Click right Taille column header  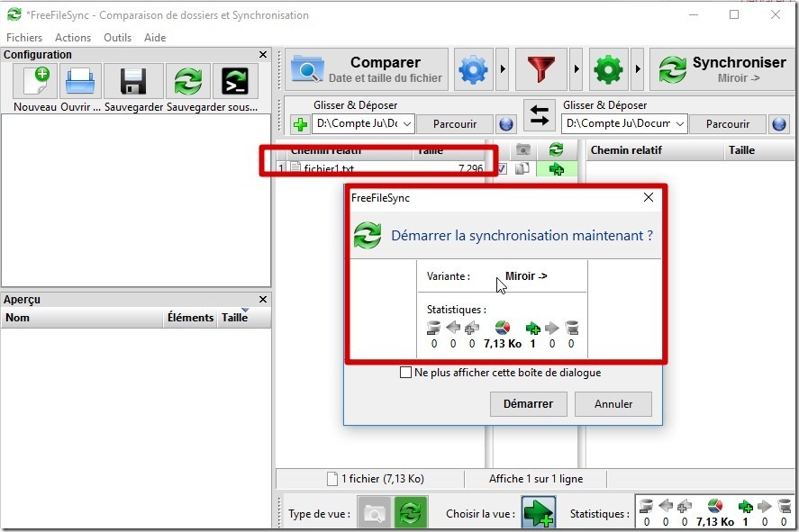coord(760,150)
